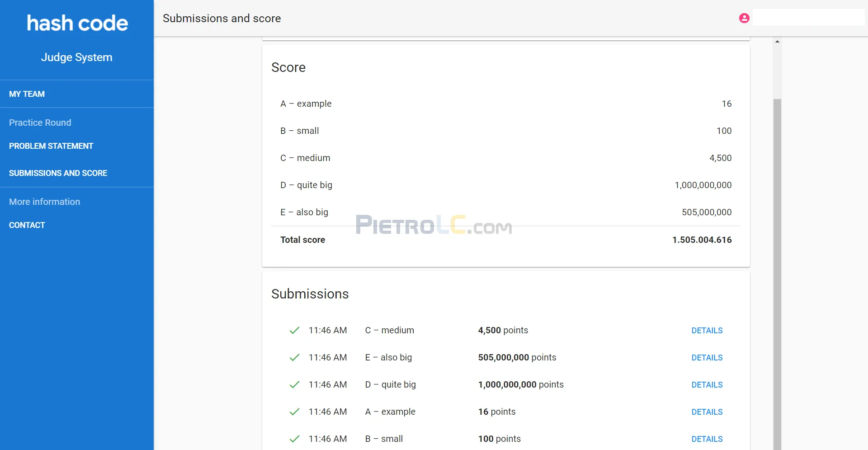Image resolution: width=868 pixels, height=450 pixels.
Task: Select SUBMISSIONS AND SCORE in sidebar
Action: (x=58, y=173)
